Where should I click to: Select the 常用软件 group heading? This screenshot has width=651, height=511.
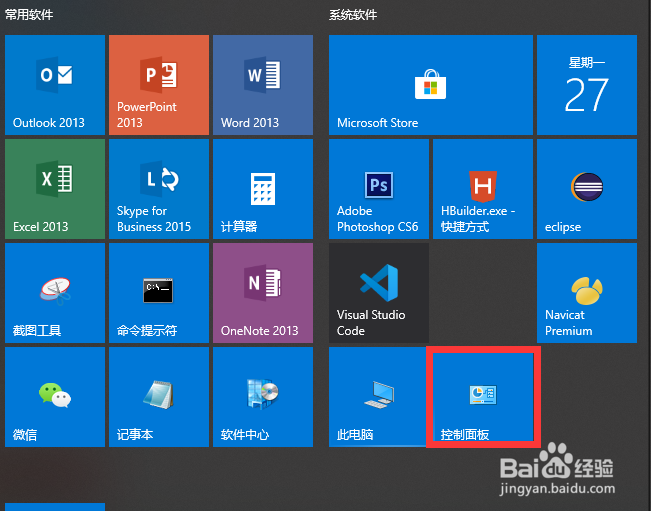point(29,15)
